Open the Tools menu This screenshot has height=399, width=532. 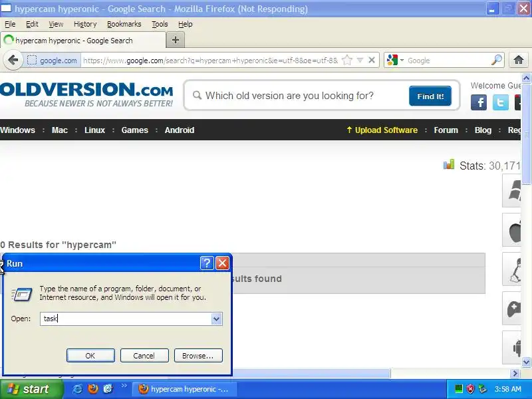click(160, 24)
